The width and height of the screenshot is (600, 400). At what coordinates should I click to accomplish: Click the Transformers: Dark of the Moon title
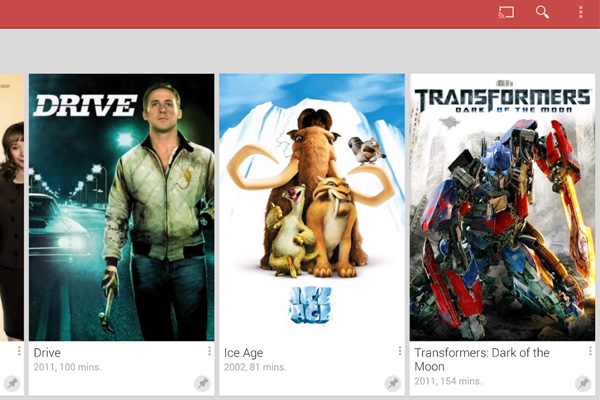pos(482,359)
